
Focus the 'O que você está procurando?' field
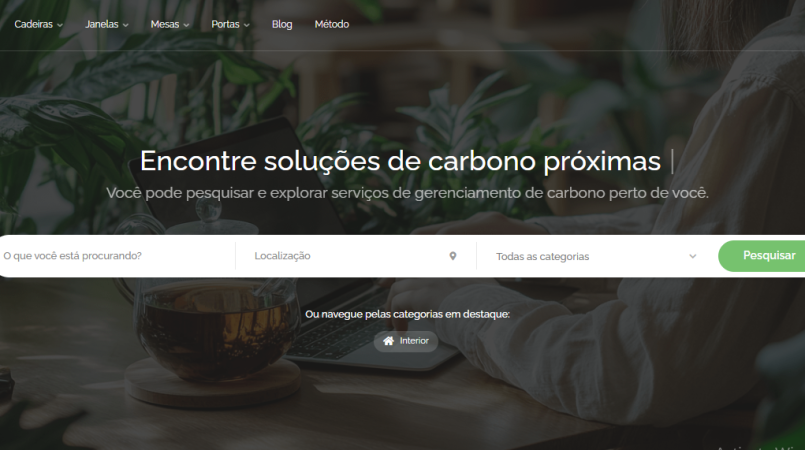116,256
